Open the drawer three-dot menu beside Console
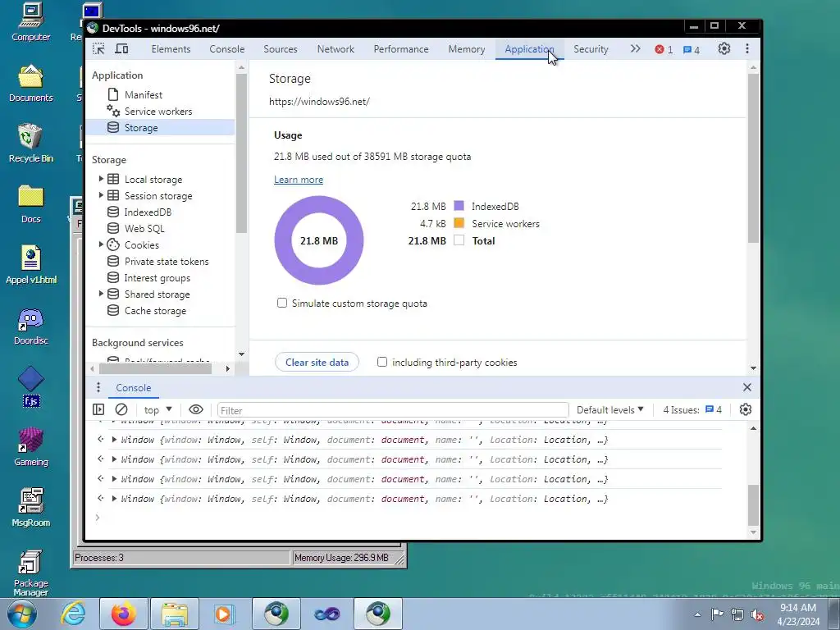The height and width of the screenshot is (630, 840). point(98,387)
